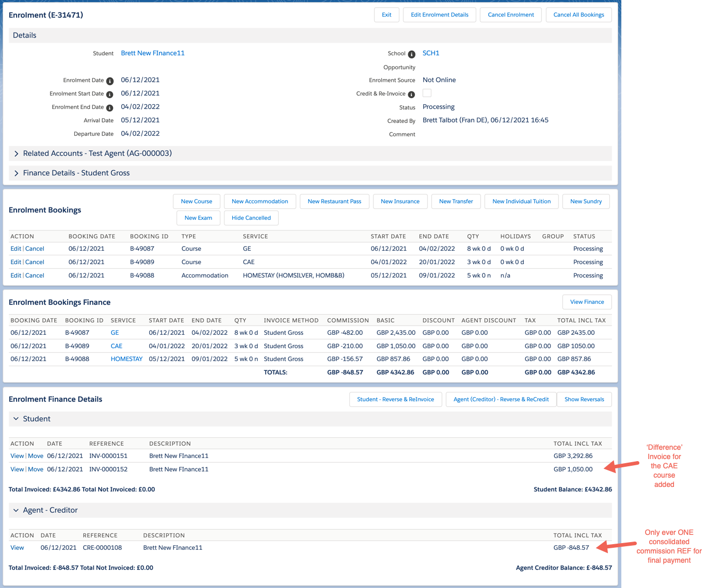The image size is (707, 588).
Task: Add a New Accommodation booking
Action: coord(260,202)
